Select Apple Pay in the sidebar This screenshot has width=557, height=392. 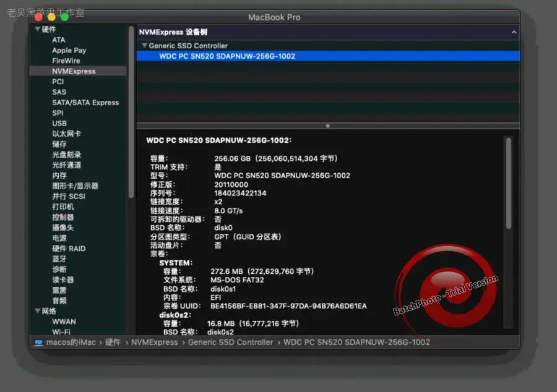coord(69,50)
